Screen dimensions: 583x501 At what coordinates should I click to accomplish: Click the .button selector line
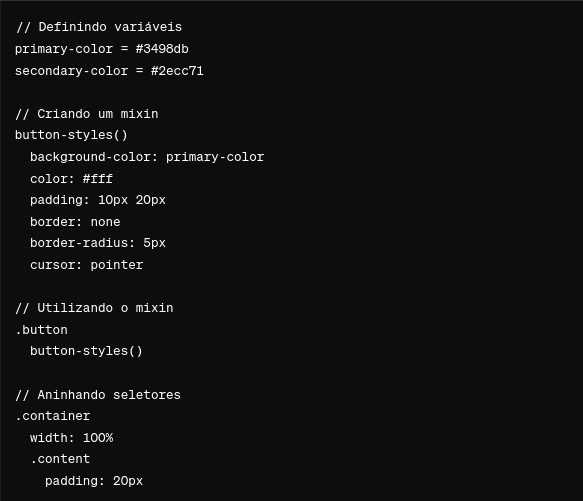pos(41,330)
